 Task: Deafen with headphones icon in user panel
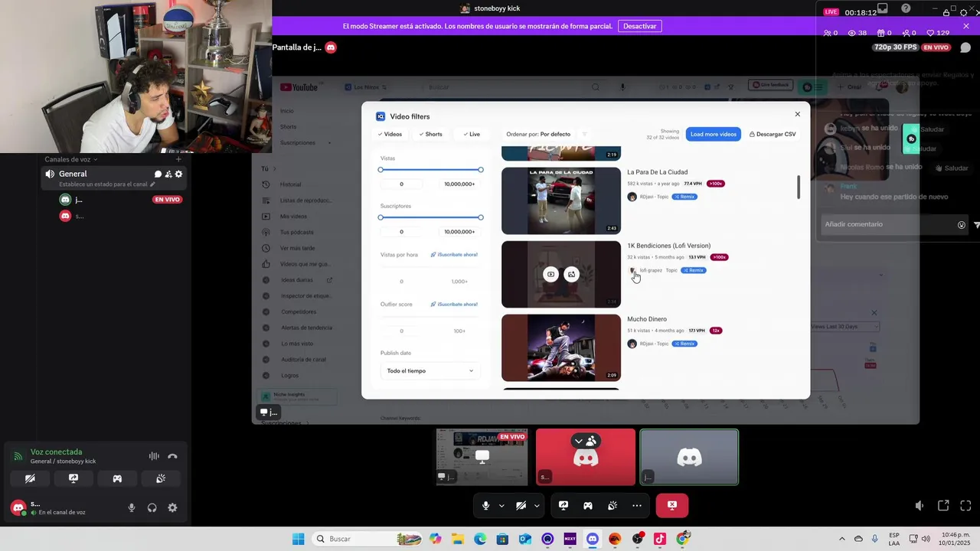152,507
